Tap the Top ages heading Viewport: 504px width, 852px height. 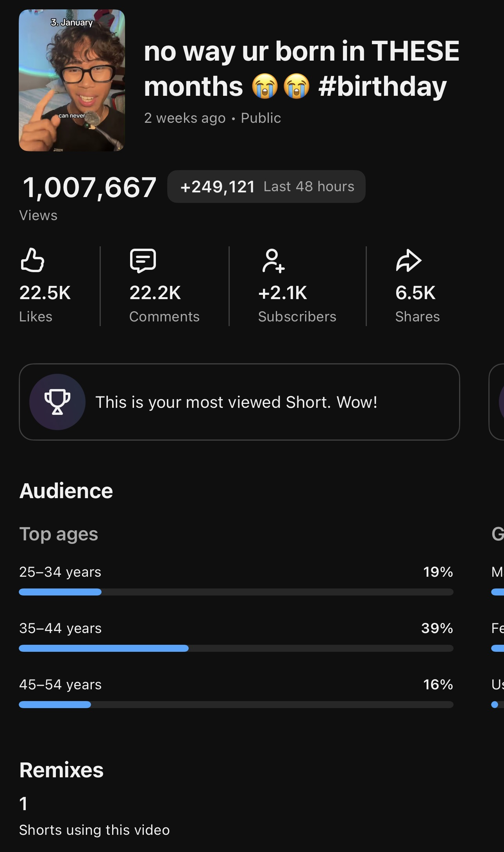(x=59, y=534)
